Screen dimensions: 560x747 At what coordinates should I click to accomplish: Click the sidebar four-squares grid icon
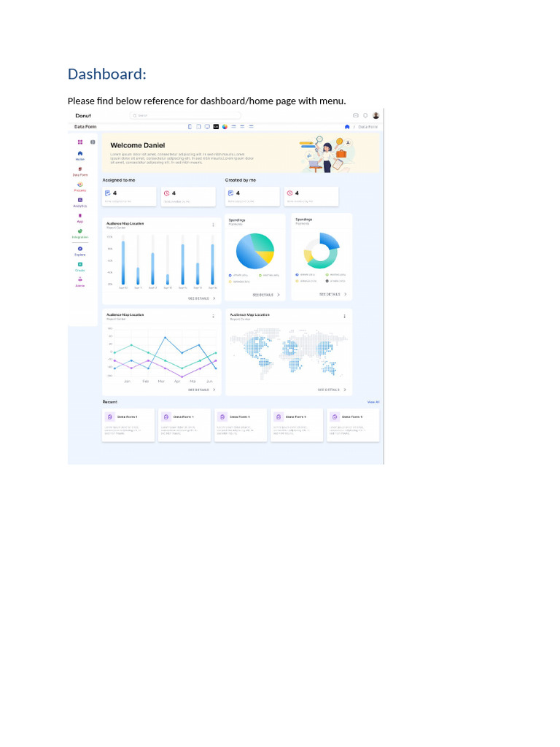pos(80,142)
